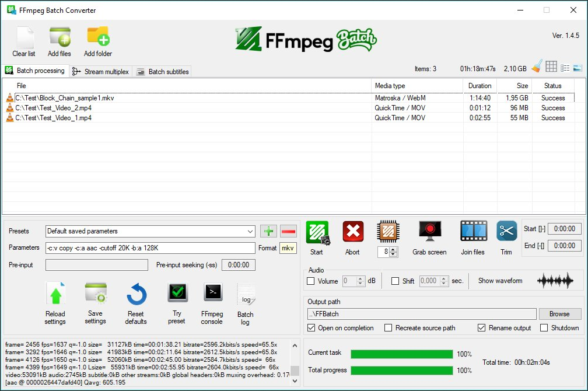This screenshot has height=391, width=588.
Task: Click the log scrollbar down arrow
Action: tap(295, 381)
